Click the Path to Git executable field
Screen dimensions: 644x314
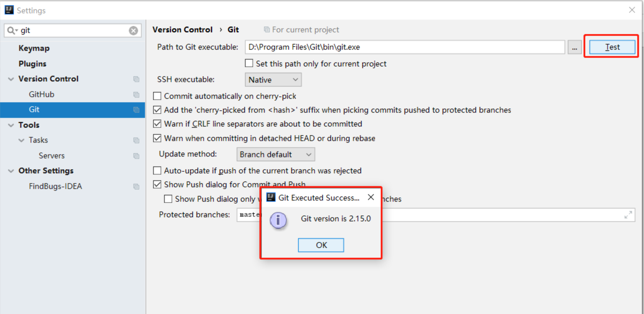click(x=404, y=47)
